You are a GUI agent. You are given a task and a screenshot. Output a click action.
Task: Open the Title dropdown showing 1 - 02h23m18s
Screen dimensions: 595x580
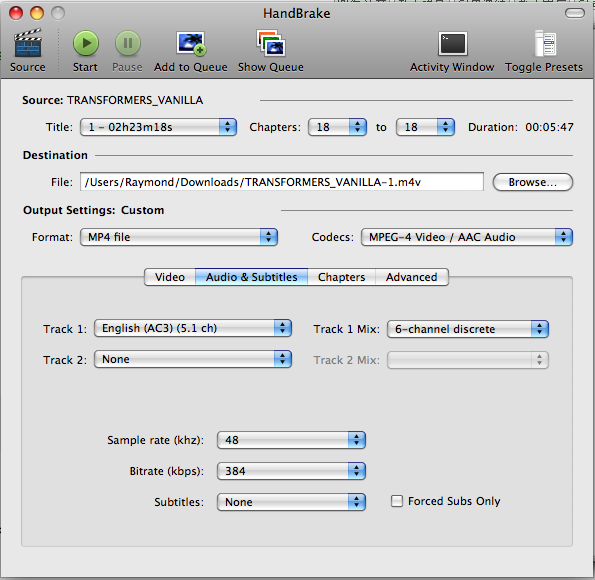coord(158,127)
